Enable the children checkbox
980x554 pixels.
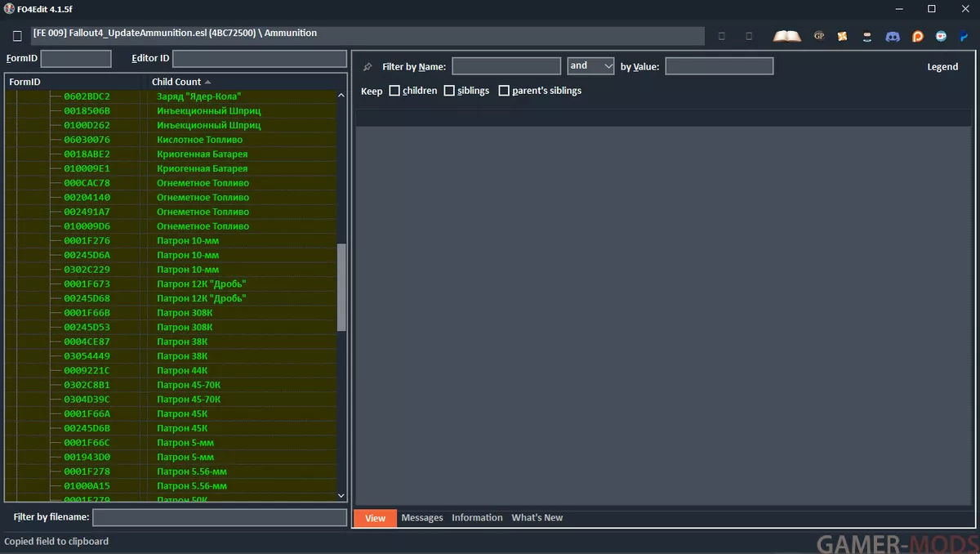click(394, 91)
